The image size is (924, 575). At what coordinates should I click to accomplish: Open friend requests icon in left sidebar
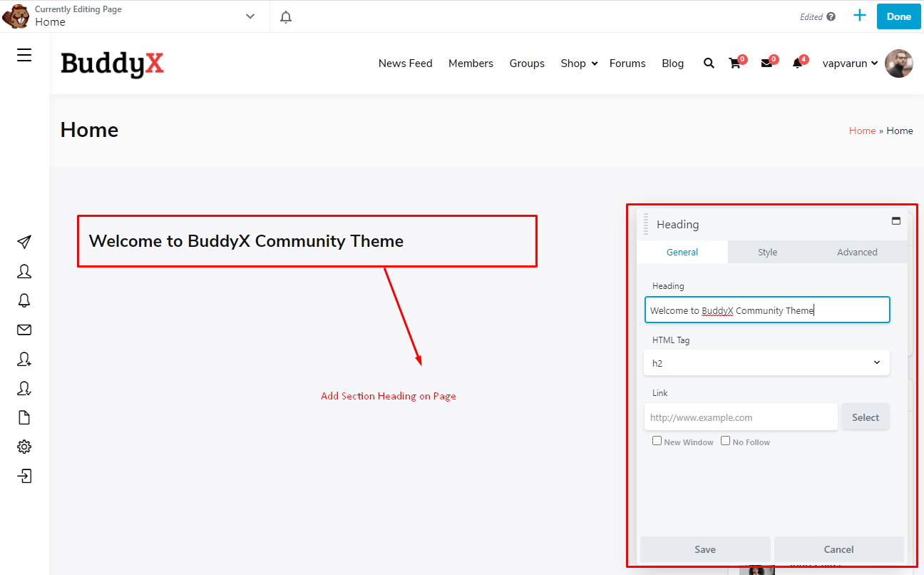pyautogui.click(x=24, y=358)
